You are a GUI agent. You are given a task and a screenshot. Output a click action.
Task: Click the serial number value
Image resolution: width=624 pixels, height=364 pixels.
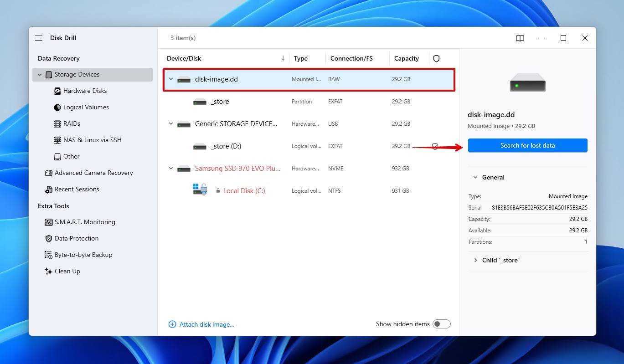(539, 208)
